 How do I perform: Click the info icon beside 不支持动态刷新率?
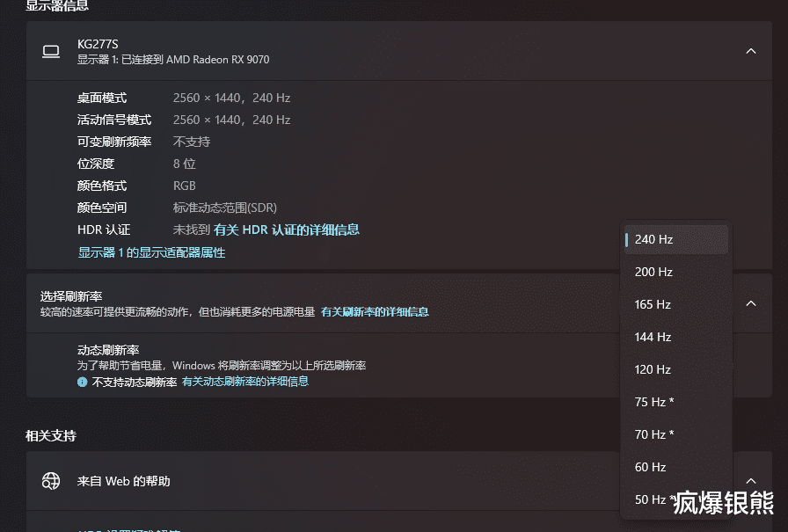pyautogui.click(x=83, y=382)
